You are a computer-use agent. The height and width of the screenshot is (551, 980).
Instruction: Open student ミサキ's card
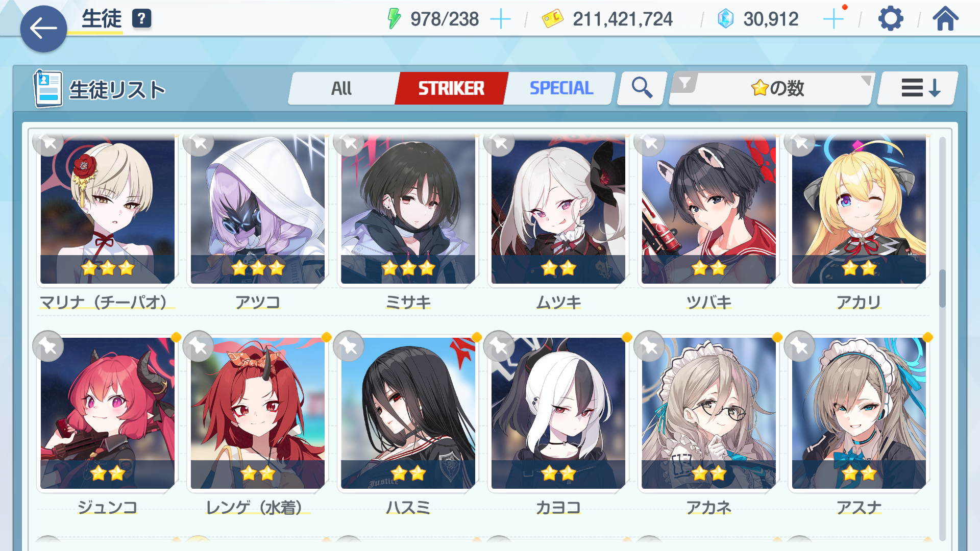click(x=408, y=209)
